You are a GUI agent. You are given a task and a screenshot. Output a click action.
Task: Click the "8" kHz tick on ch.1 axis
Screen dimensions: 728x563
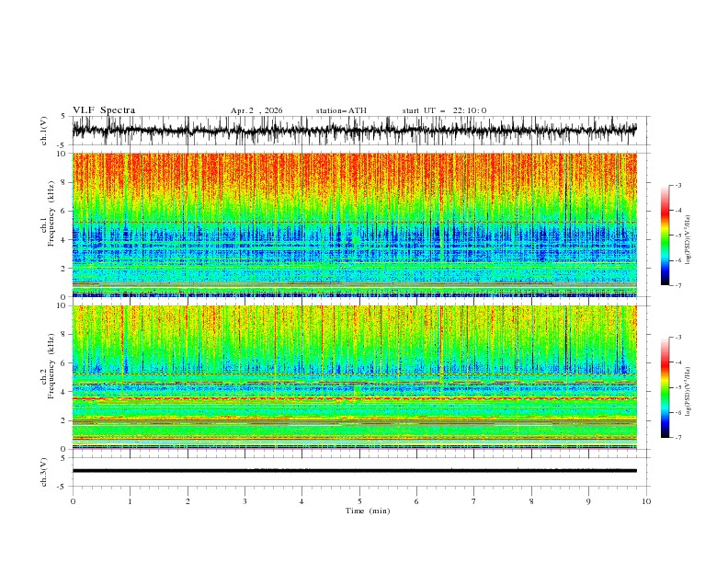63,182
